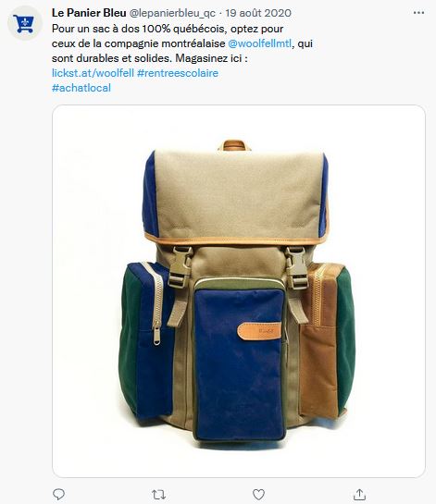The image size is (436, 504).
Task: Open Le Panier Bleu profile avatar
Action: click(x=25, y=23)
